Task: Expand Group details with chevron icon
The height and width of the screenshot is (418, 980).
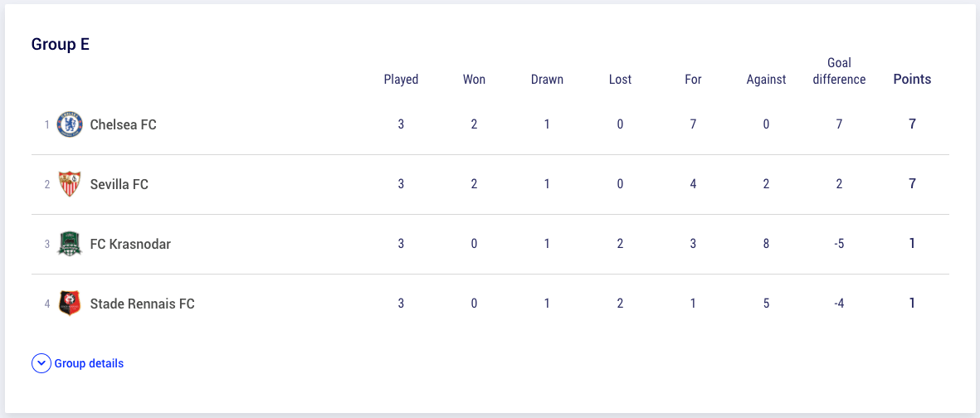Action: pyautogui.click(x=41, y=363)
